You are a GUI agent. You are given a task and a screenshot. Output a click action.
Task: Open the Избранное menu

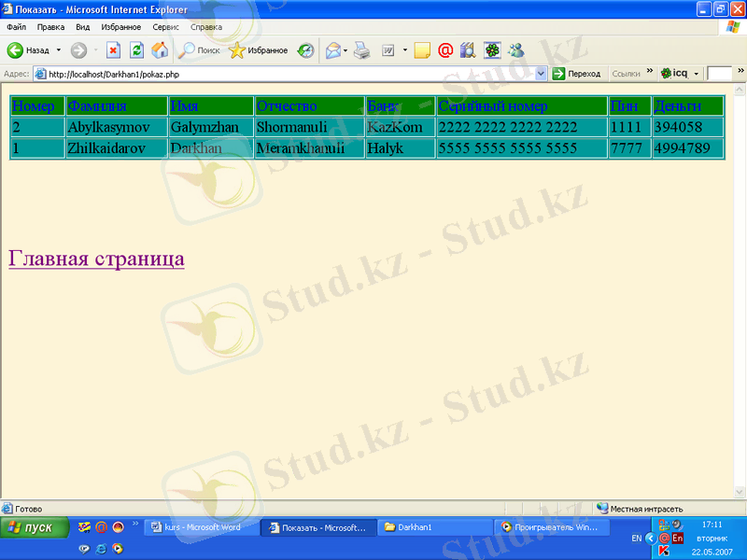(121, 27)
